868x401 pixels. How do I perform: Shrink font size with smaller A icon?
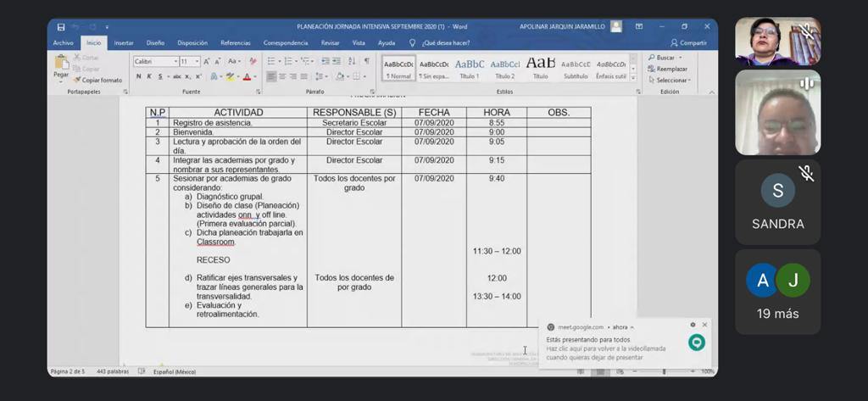coord(216,62)
